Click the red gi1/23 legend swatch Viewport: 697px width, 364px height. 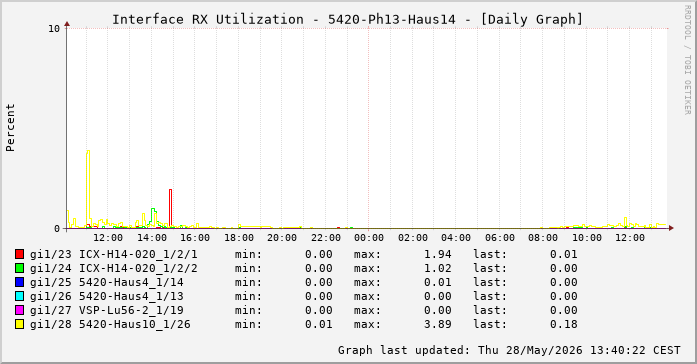click(19, 254)
